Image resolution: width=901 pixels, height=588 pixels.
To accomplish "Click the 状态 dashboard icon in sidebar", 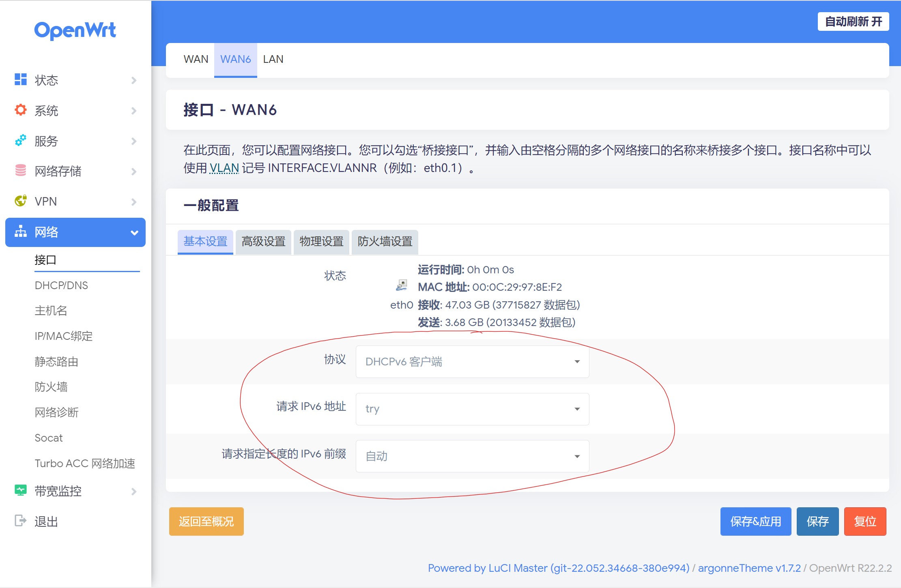I will pos(21,79).
